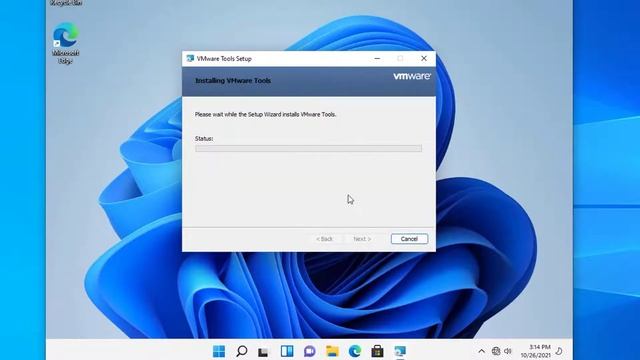Click the volume speaker icon

[508, 351]
